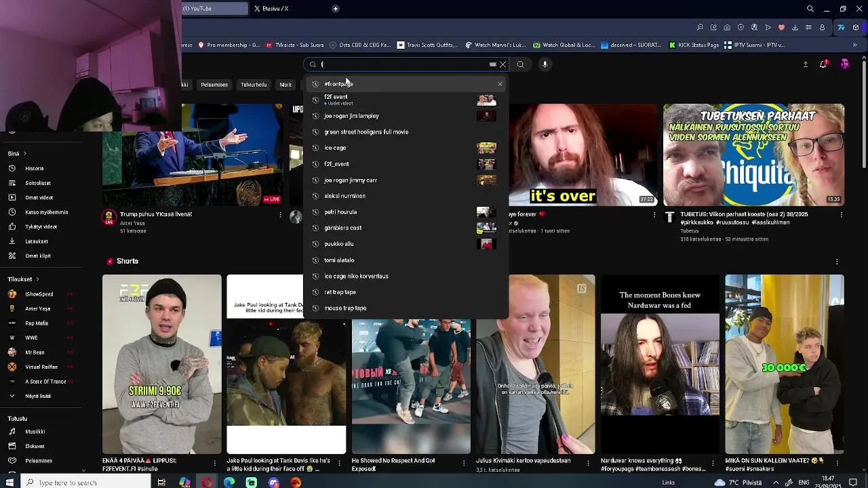Open YouTube notifications bell
Image resolution: width=868 pixels, height=488 pixels.
click(x=823, y=64)
